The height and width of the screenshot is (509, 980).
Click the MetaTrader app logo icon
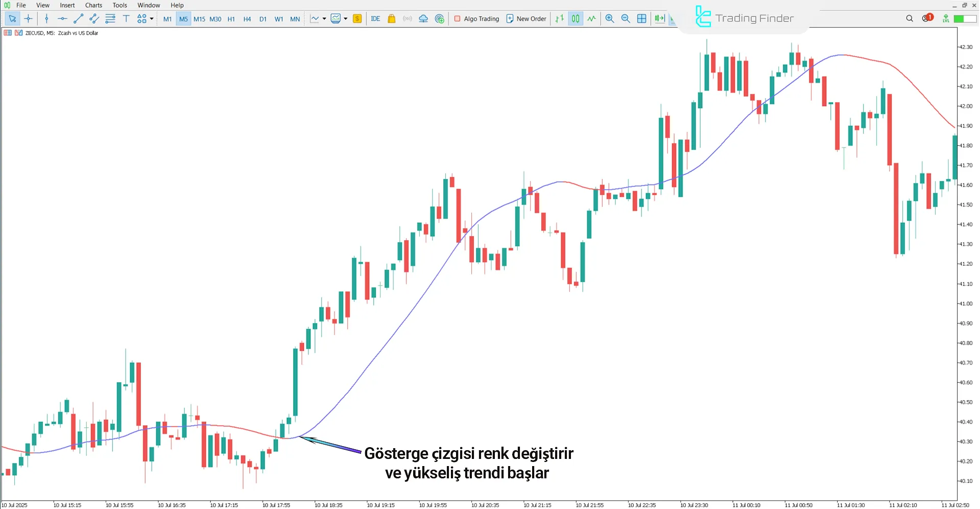[x=7, y=5]
